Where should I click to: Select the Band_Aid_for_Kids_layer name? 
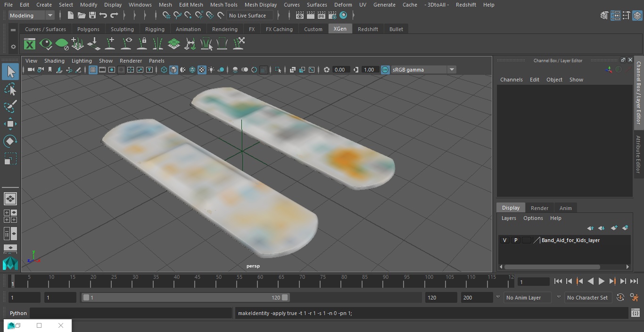[x=570, y=240]
